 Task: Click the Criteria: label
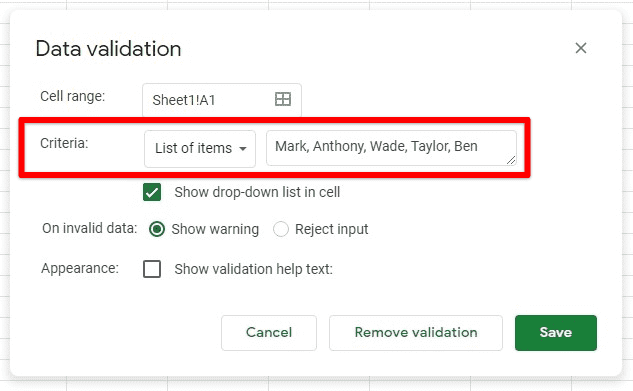[64, 143]
